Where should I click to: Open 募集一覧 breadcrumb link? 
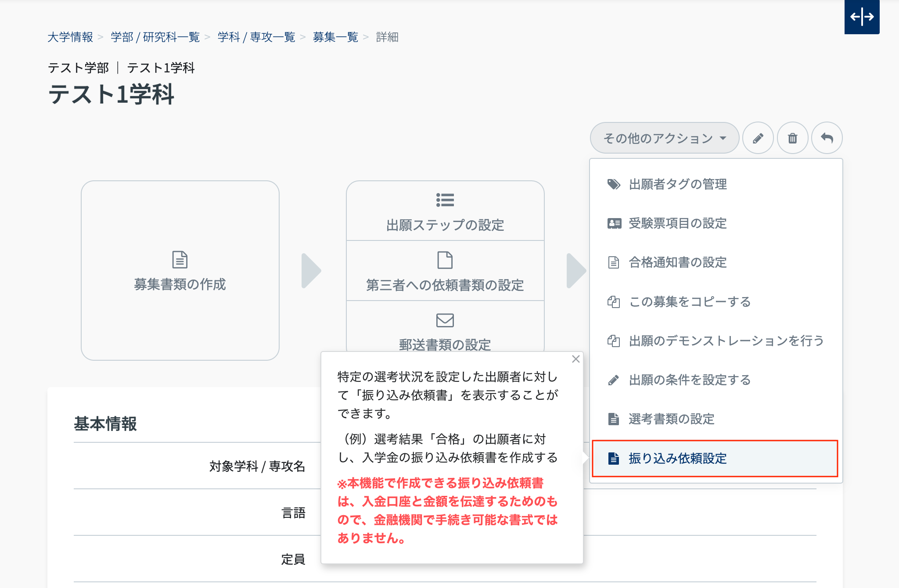click(335, 37)
